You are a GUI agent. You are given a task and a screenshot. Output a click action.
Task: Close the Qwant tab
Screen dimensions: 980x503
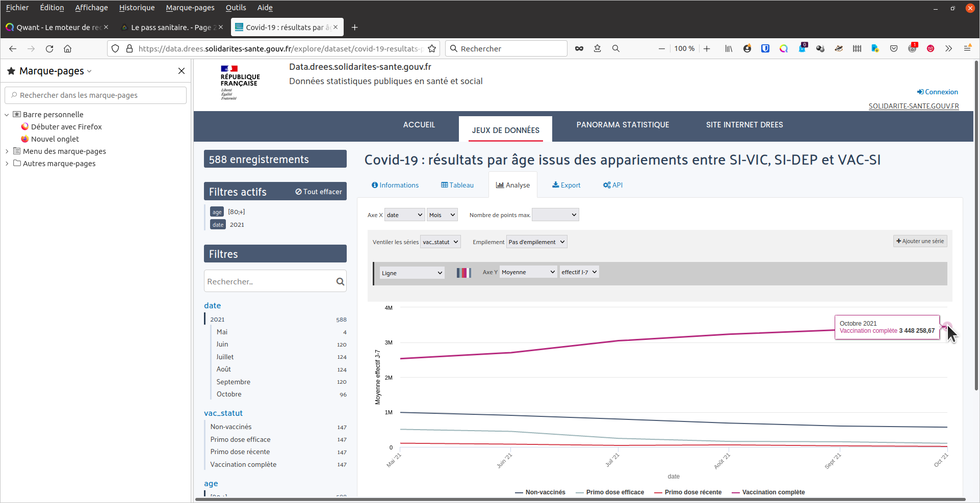(x=106, y=27)
